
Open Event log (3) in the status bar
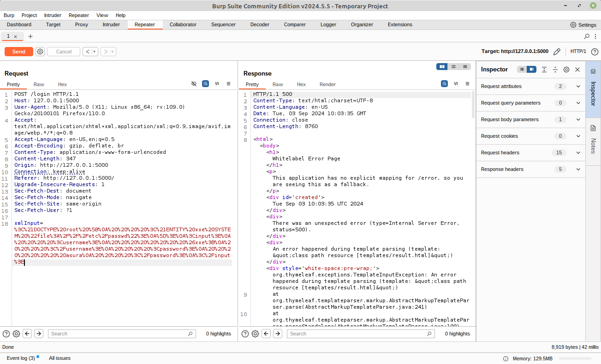coord(21,358)
